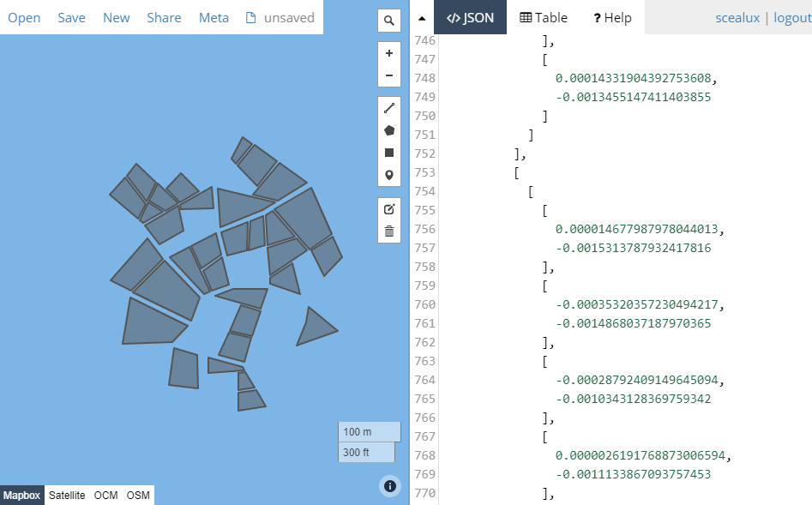Switch base layer to OCM

[105, 496]
